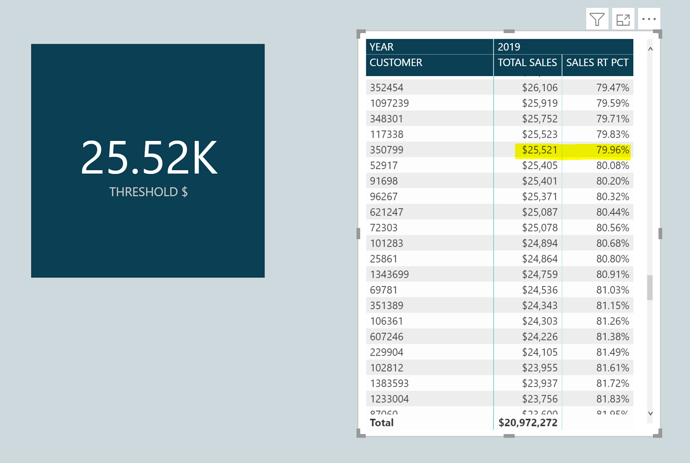Click the YEAR header cell
This screenshot has height=463, width=690.
tap(382, 47)
